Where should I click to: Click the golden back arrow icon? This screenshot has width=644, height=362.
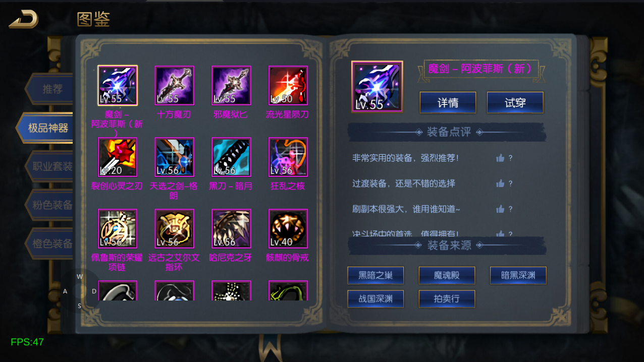pos(24,19)
